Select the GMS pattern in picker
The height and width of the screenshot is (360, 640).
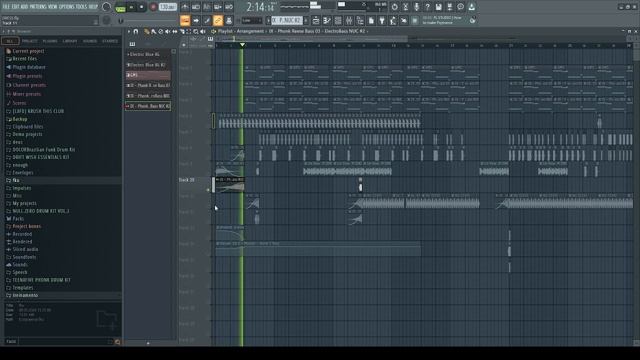point(148,75)
